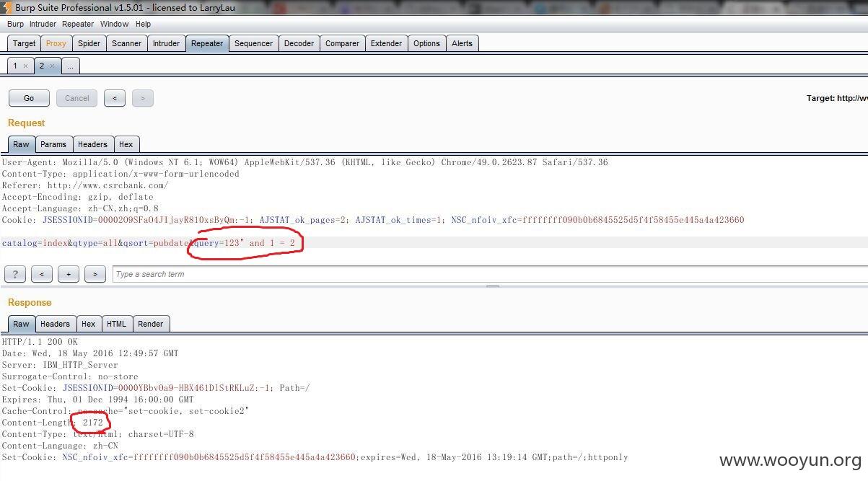
Task: Switch to the Sequencer tab
Action: 254,43
